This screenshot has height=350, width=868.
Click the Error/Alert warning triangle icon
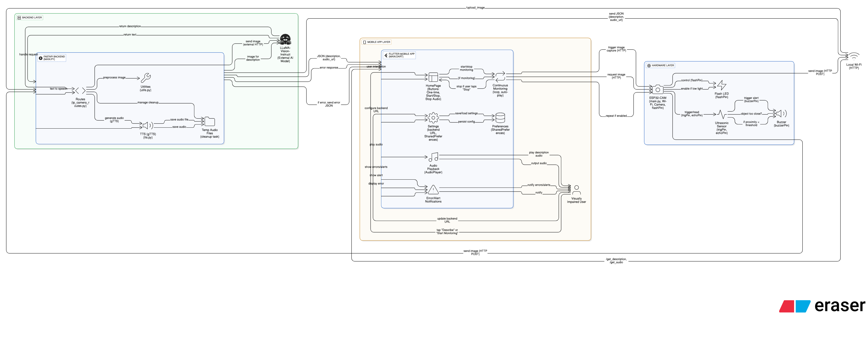point(433,190)
